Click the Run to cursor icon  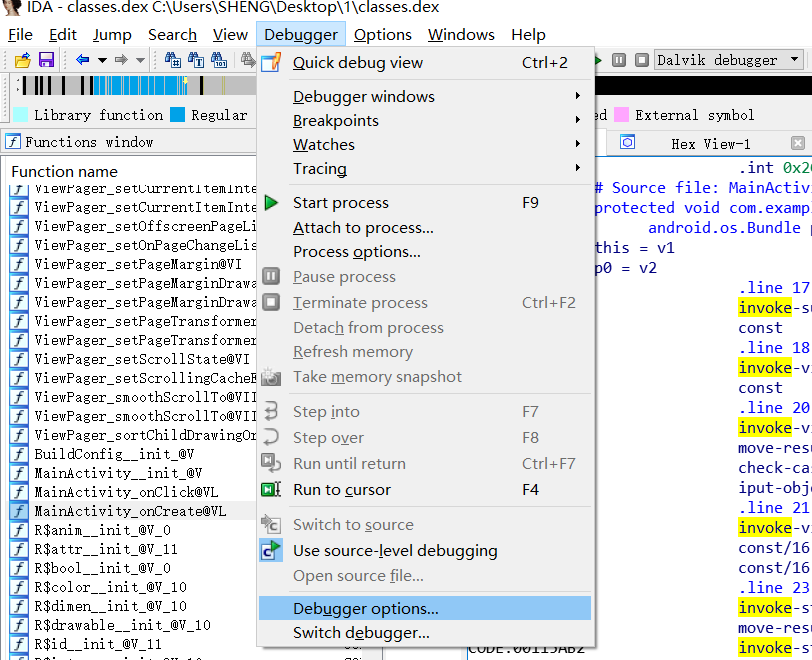coord(271,489)
